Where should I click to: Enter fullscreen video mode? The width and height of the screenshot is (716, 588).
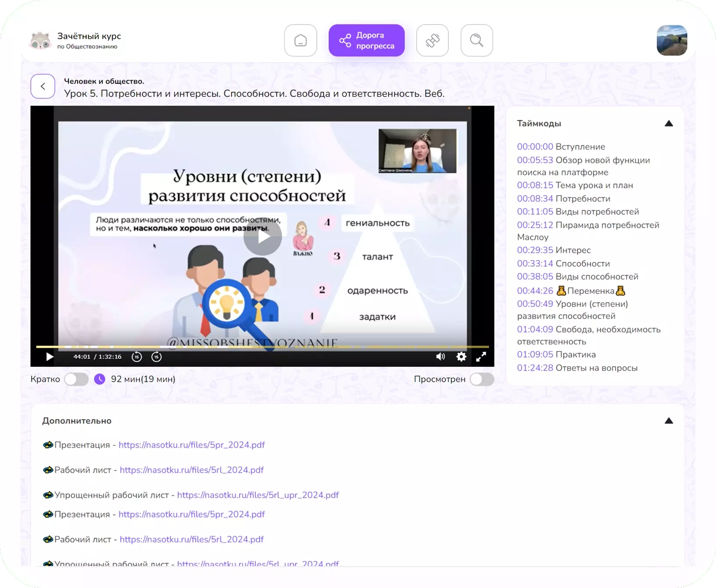tap(481, 357)
